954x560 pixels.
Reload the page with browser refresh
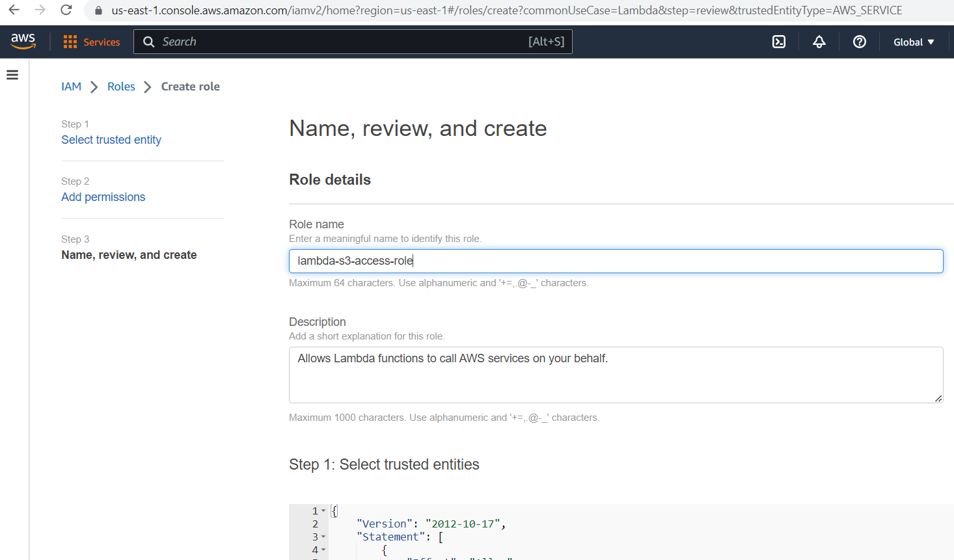pyautogui.click(x=66, y=10)
